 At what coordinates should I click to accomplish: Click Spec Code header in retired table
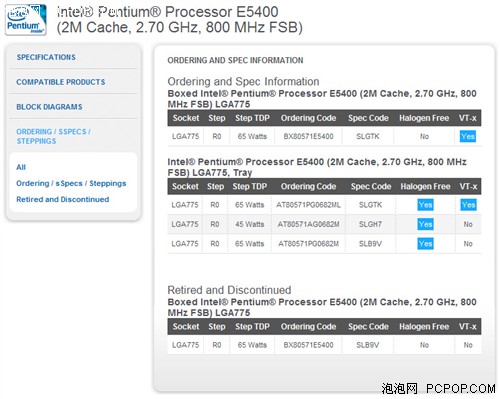[368, 327]
